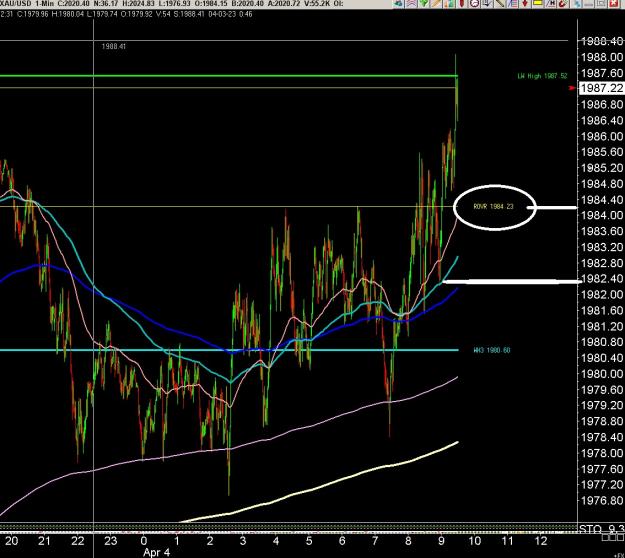Click the green LW High horizontal line
Viewport: 625px width, 558px height.
coord(229,76)
